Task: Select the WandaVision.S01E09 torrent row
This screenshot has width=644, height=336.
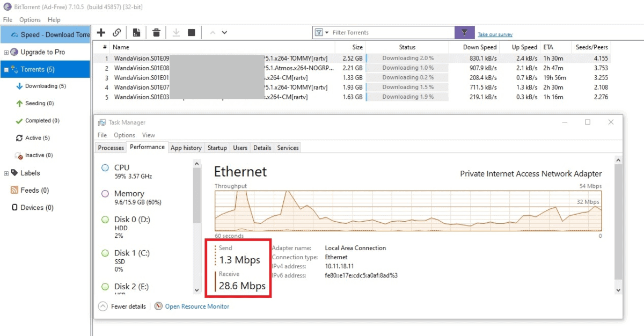Action: click(x=352, y=58)
